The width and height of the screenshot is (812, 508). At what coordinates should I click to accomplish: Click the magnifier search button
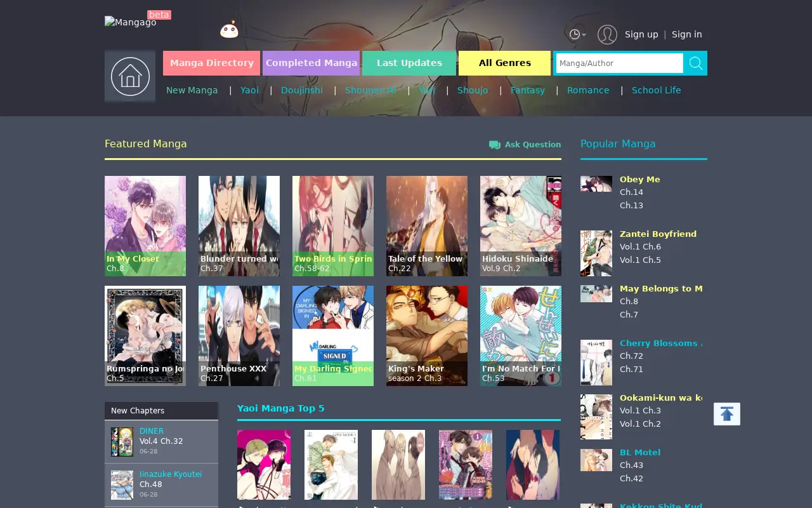pyautogui.click(x=696, y=63)
